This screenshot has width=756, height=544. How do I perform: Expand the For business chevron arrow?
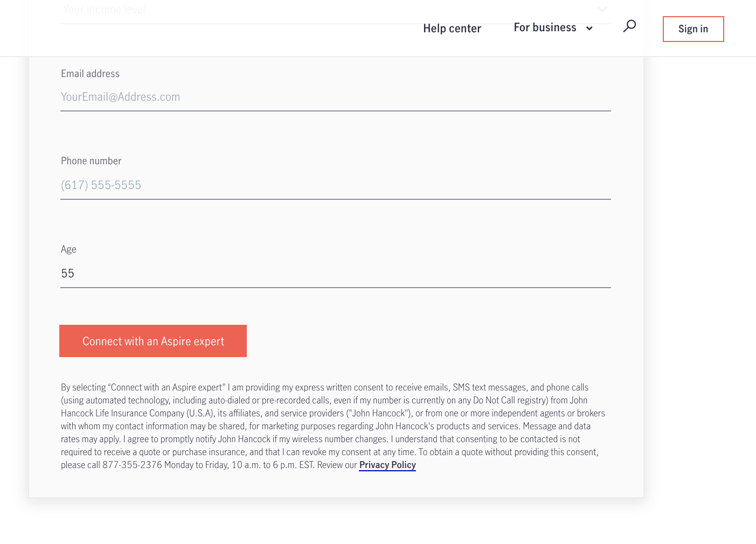pos(589,29)
